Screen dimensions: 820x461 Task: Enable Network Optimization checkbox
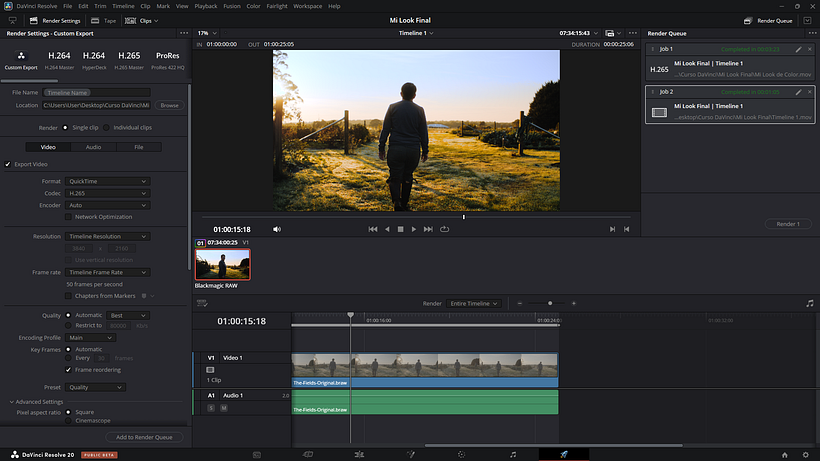coord(68,217)
